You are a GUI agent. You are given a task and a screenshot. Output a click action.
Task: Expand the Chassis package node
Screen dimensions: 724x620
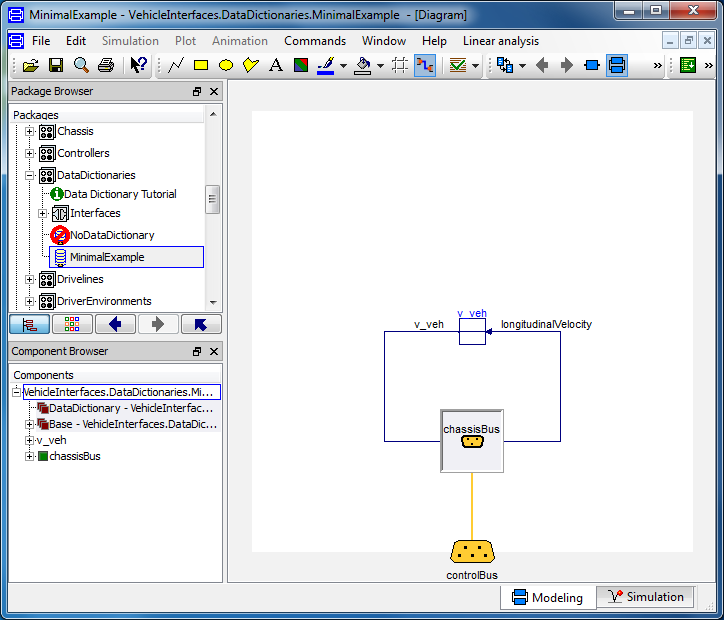30,132
